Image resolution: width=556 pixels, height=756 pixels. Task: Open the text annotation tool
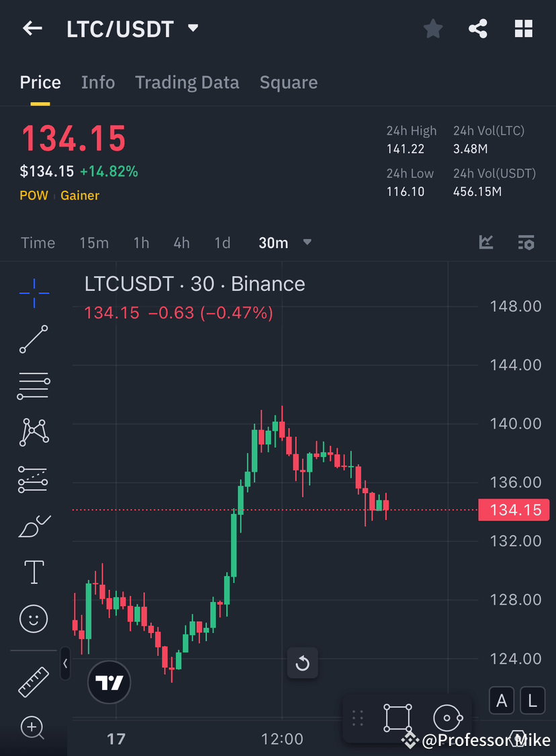[x=34, y=572]
